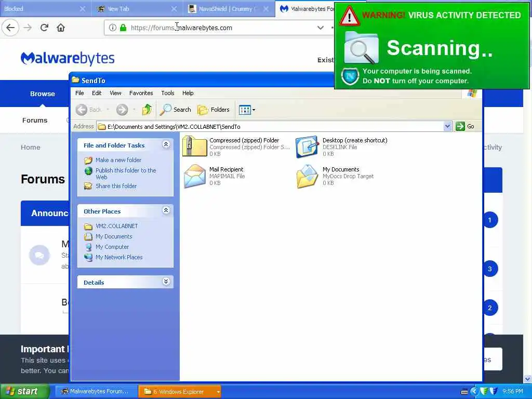Open Search in the Explorer toolbar
The width and height of the screenshot is (532, 399).
point(176,110)
